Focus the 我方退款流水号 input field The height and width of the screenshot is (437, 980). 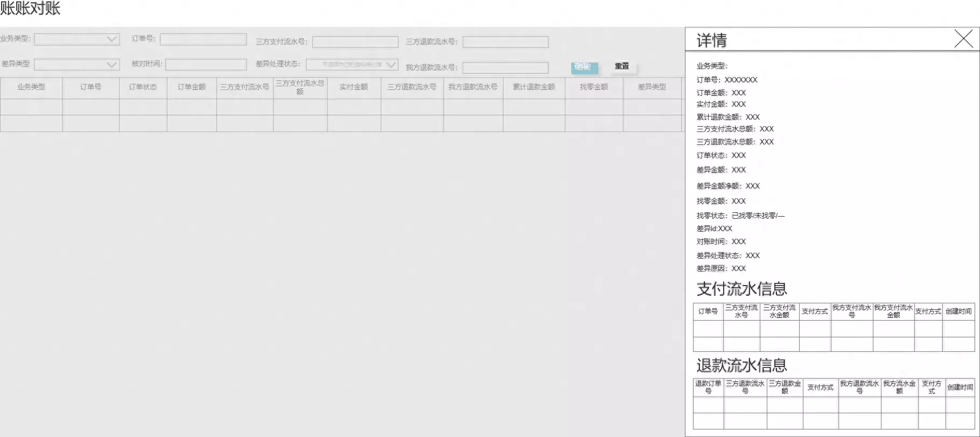click(506, 68)
